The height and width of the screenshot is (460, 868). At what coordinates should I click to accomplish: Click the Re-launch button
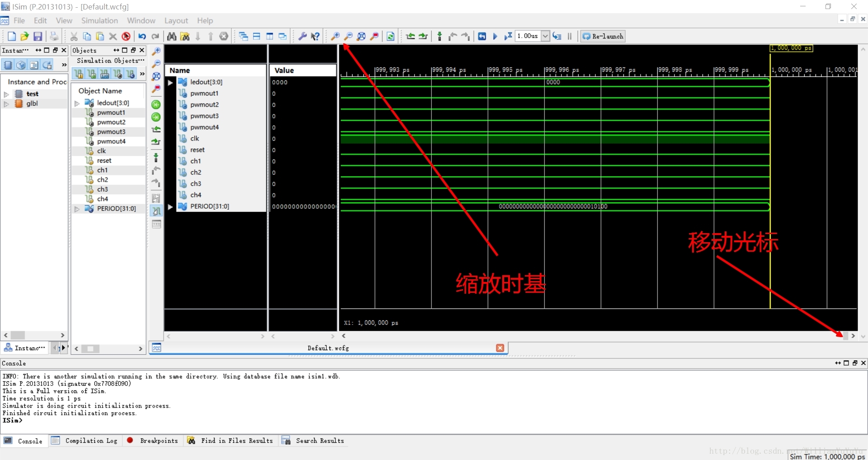tap(603, 36)
